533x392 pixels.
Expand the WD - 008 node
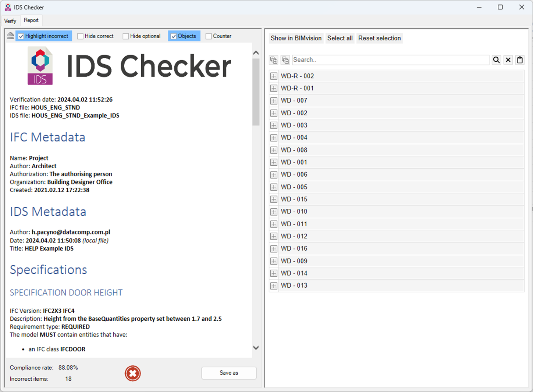point(274,150)
